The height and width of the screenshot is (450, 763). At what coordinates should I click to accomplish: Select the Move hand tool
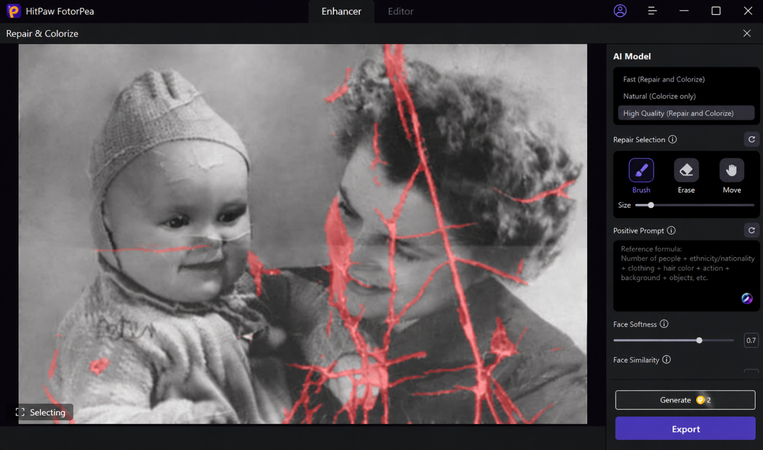coord(731,171)
